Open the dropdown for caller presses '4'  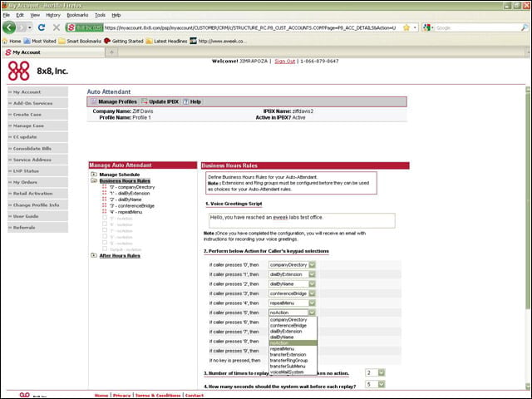tap(312, 303)
